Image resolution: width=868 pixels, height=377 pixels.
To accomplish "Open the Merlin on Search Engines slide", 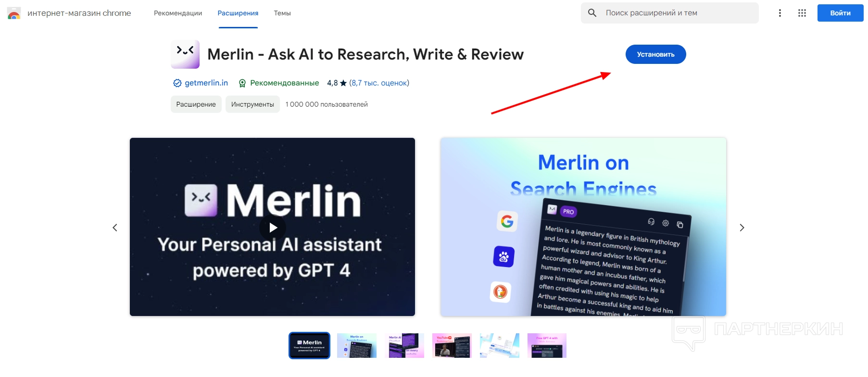I will (x=583, y=227).
